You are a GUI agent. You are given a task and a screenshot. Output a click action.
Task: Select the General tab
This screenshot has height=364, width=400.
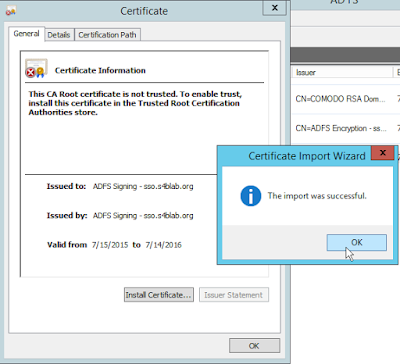coord(26,34)
